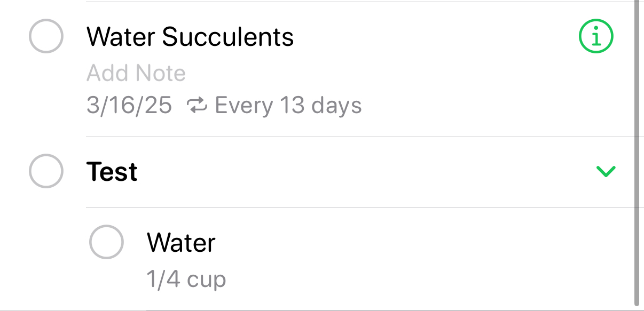Image resolution: width=644 pixels, height=311 pixels.
Task: Edit the 1/4 cup note
Action: click(186, 280)
